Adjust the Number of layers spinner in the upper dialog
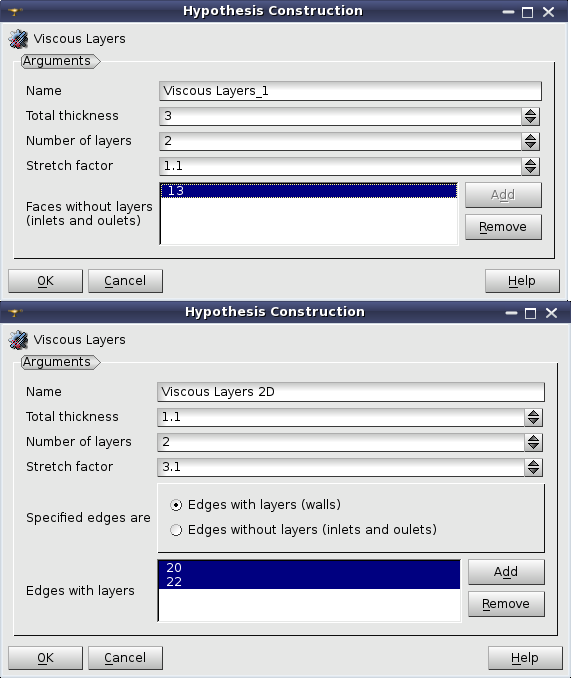 pyautogui.click(x=530, y=141)
